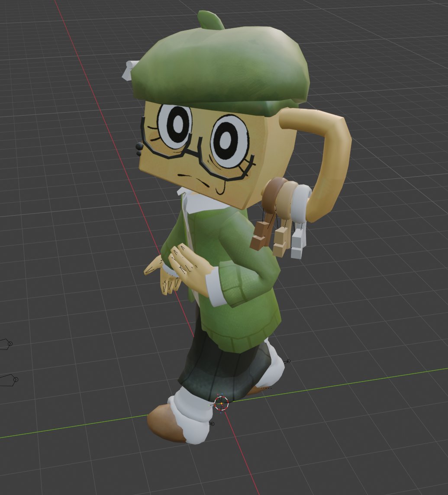Select the brown hanging charm block

[260, 235]
